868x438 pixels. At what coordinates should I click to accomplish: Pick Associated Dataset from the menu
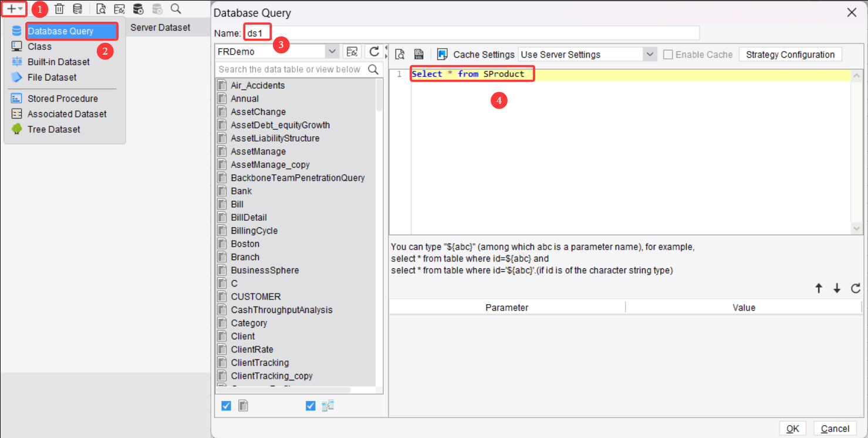67,114
